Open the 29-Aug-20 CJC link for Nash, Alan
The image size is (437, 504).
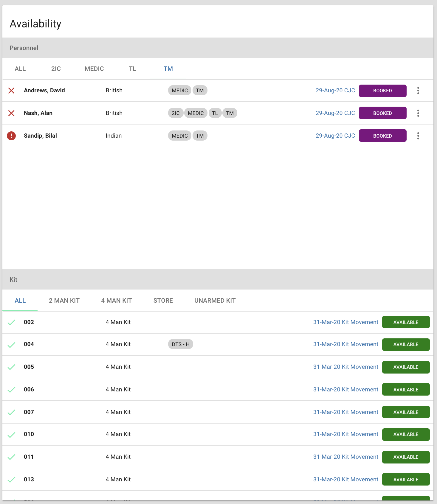point(335,113)
